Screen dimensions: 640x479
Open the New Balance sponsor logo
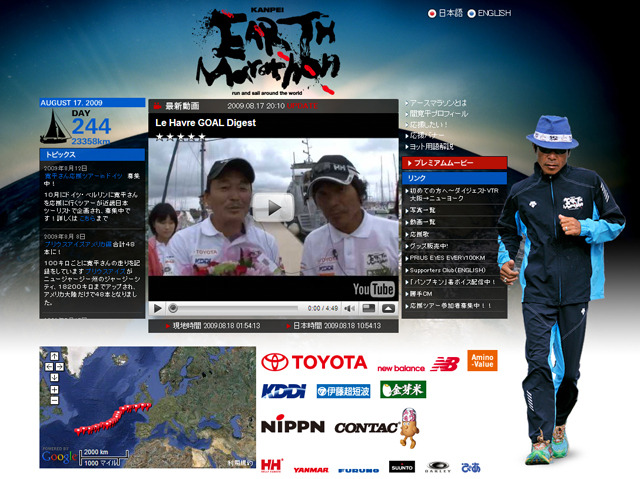click(x=418, y=364)
